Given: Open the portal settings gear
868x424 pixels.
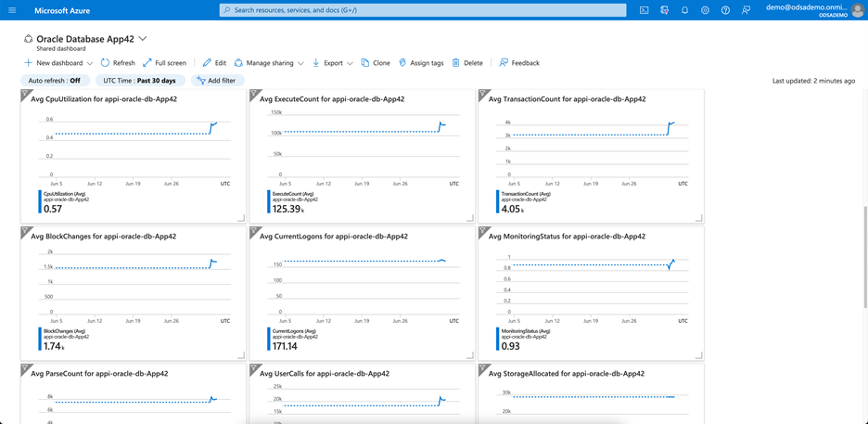Looking at the screenshot, I should tap(705, 10).
